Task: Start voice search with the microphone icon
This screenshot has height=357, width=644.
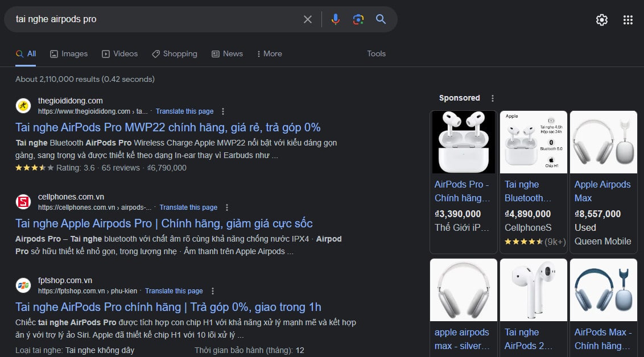Action: (x=336, y=19)
